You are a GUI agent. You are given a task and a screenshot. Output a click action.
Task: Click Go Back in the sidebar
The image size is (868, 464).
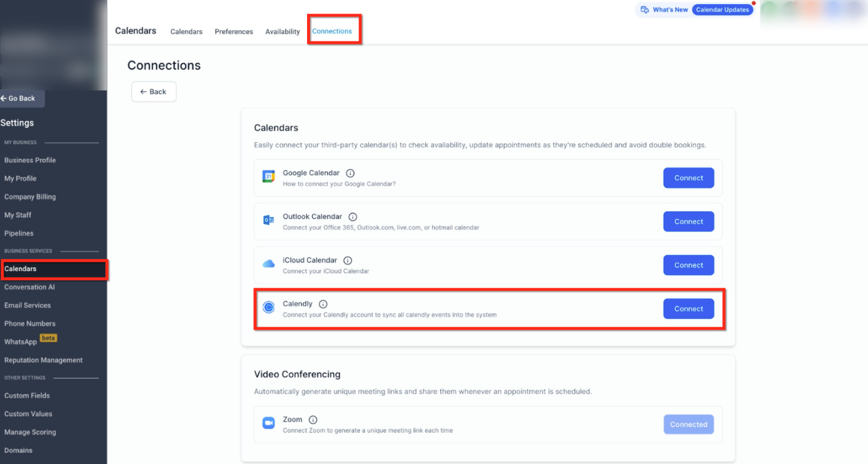pos(21,98)
